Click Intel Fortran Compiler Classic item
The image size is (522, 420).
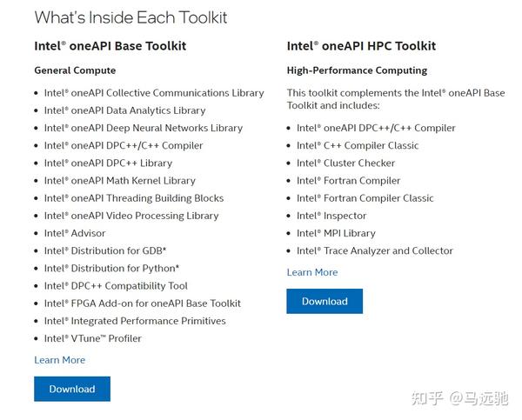tap(365, 198)
